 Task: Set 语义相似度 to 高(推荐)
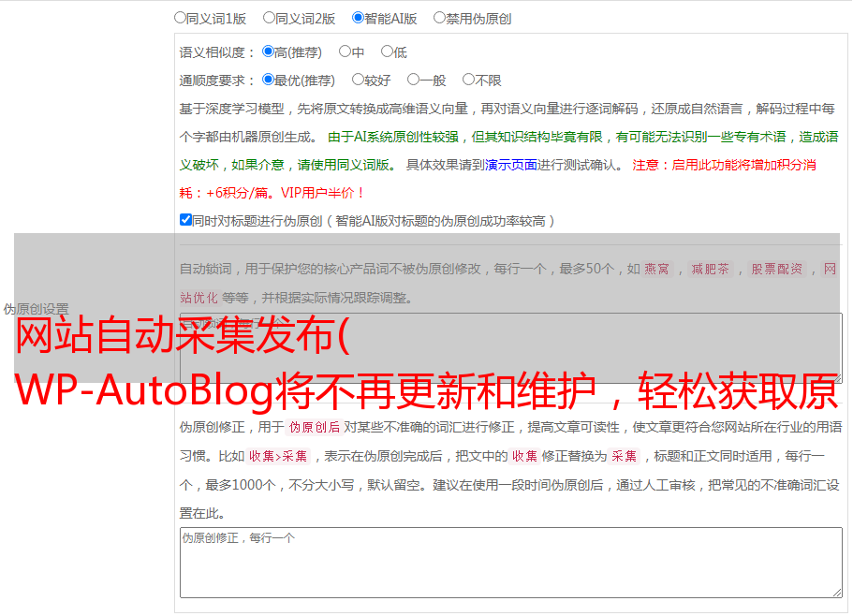[268, 51]
